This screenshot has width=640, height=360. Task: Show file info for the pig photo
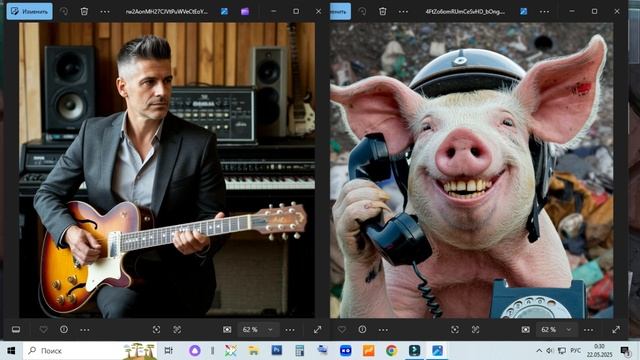(x=362, y=329)
